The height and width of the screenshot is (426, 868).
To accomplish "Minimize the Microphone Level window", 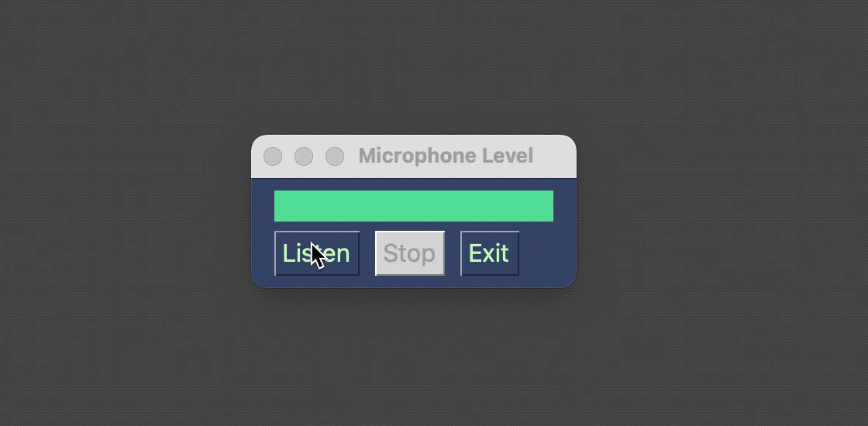I will click(304, 156).
